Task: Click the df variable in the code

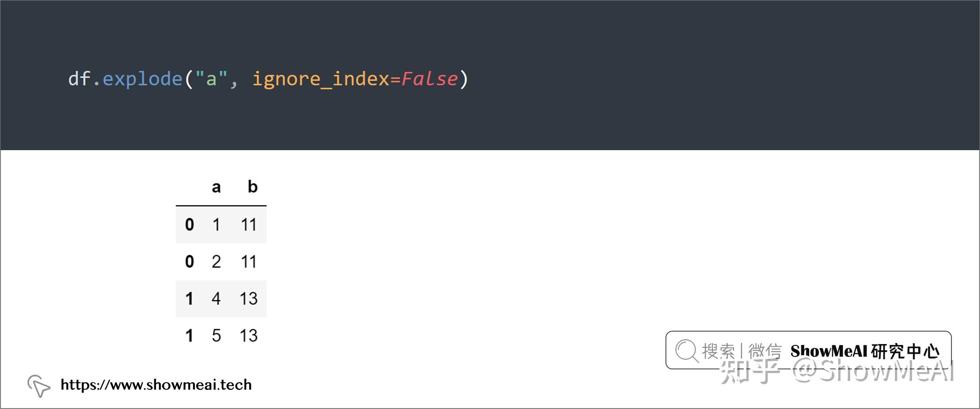Action: coord(79,79)
